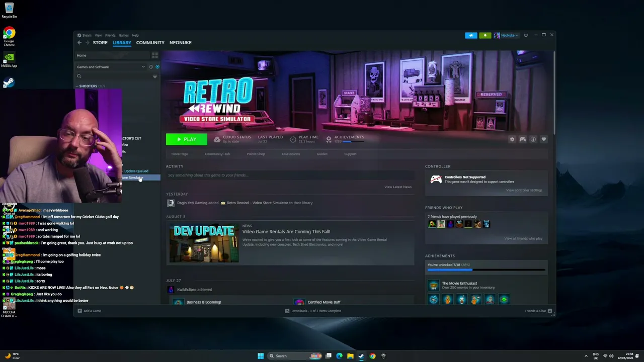
Task: Open the Steam announcements megaphone button
Action: coord(471,35)
